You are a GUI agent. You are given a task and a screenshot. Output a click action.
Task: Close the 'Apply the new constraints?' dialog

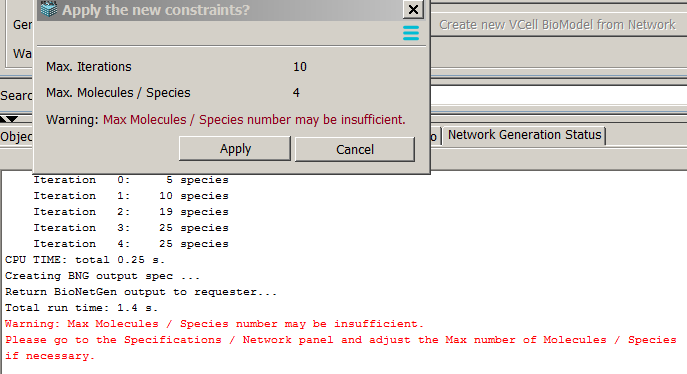tap(413, 9)
